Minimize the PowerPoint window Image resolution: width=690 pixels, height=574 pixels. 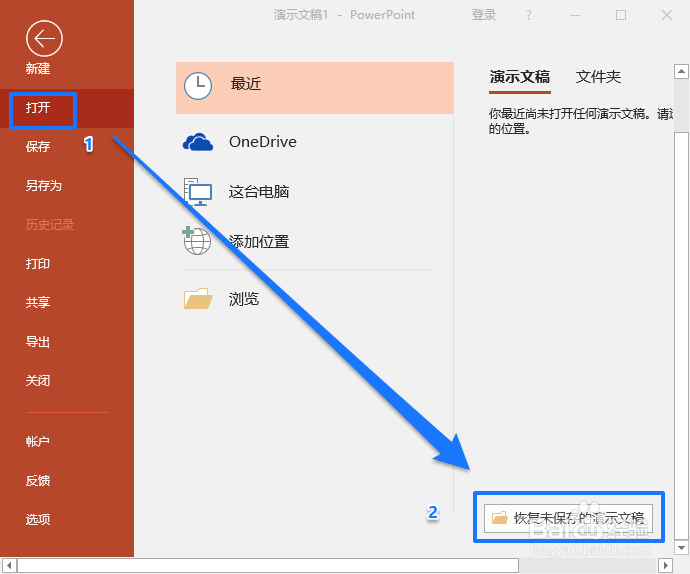[574, 15]
